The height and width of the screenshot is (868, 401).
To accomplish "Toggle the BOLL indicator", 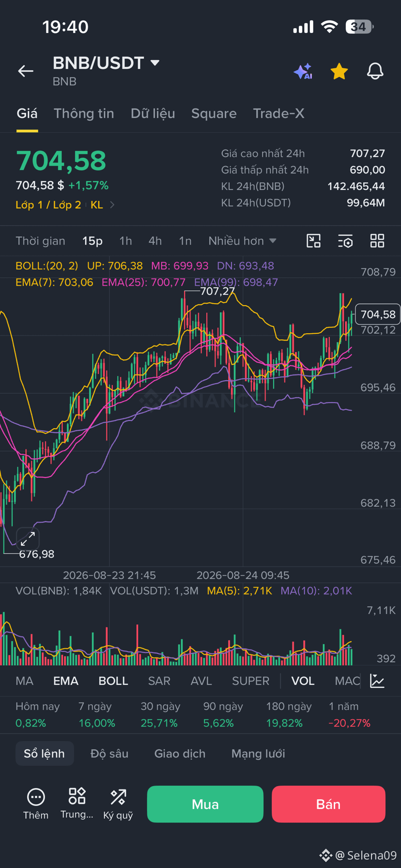I will click(x=113, y=681).
